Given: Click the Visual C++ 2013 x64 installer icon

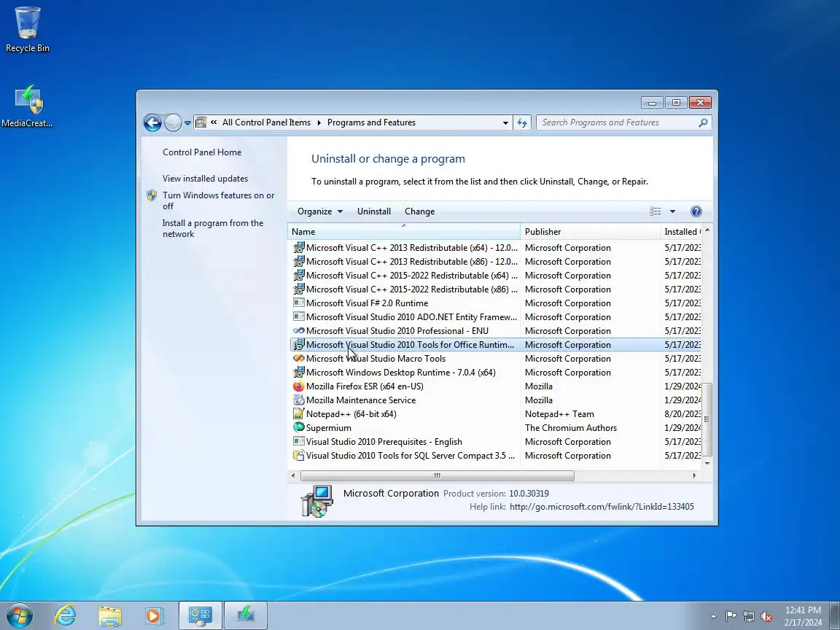Looking at the screenshot, I should (299, 247).
